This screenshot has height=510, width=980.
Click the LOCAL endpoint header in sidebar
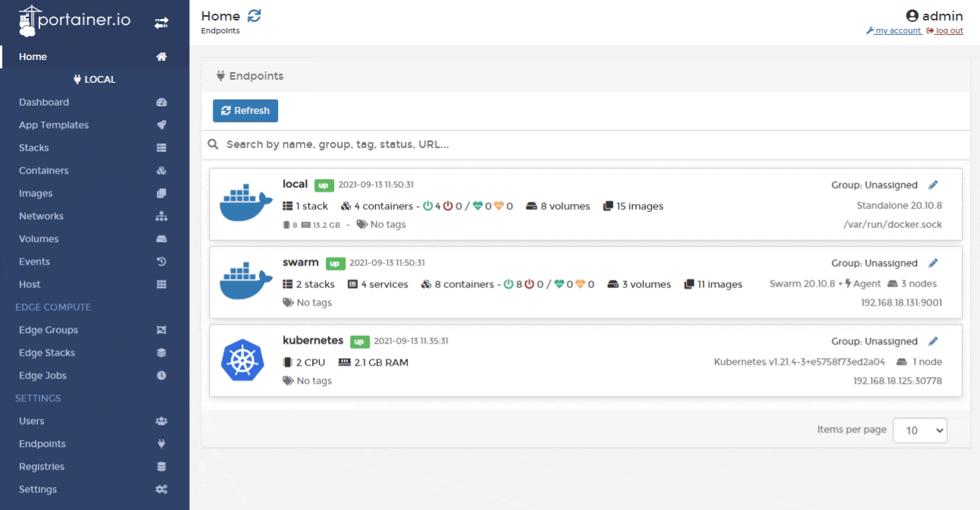pyautogui.click(x=94, y=80)
